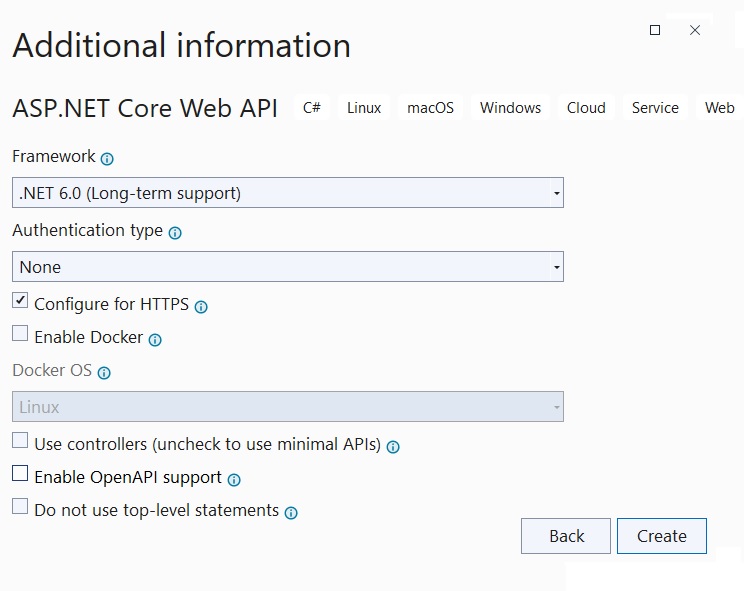Click info icon next to Enable Docker
The height and width of the screenshot is (591, 744).
coord(155,340)
